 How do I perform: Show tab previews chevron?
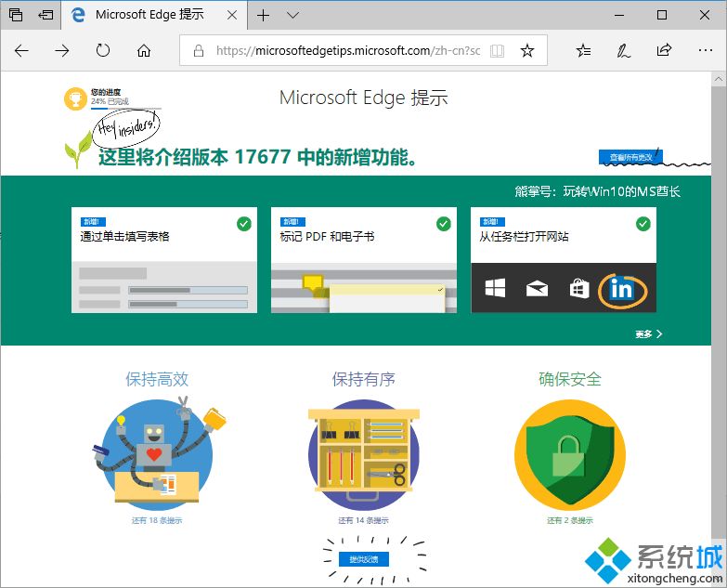point(292,15)
